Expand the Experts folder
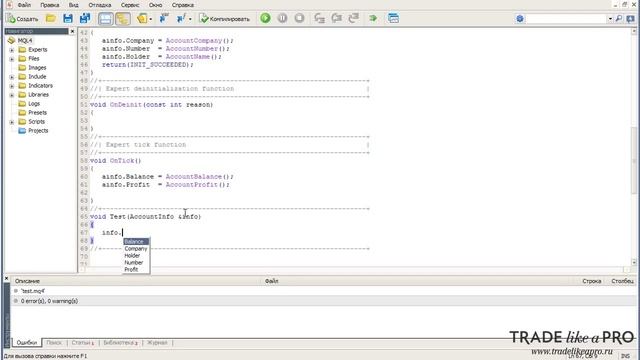The image size is (640, 360). 12,50
